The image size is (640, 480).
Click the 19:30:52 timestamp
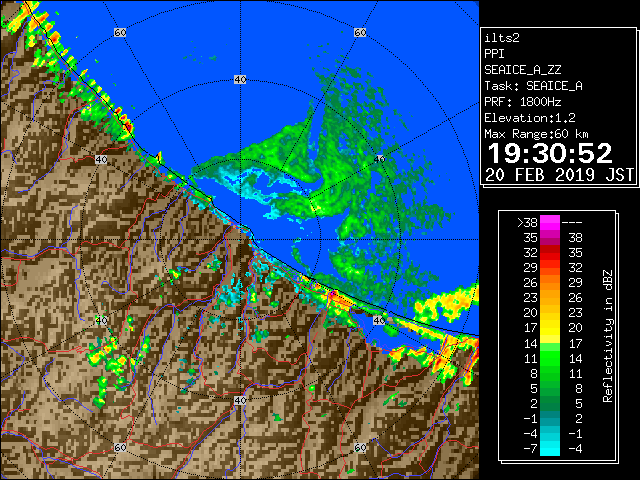[x=550, y=153]
